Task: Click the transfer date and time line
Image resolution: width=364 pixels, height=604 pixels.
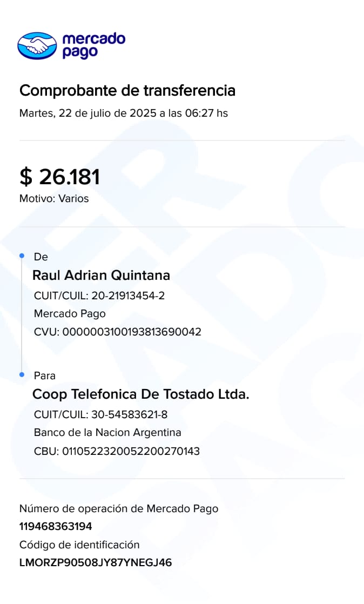Action: [x=124, y=113]
